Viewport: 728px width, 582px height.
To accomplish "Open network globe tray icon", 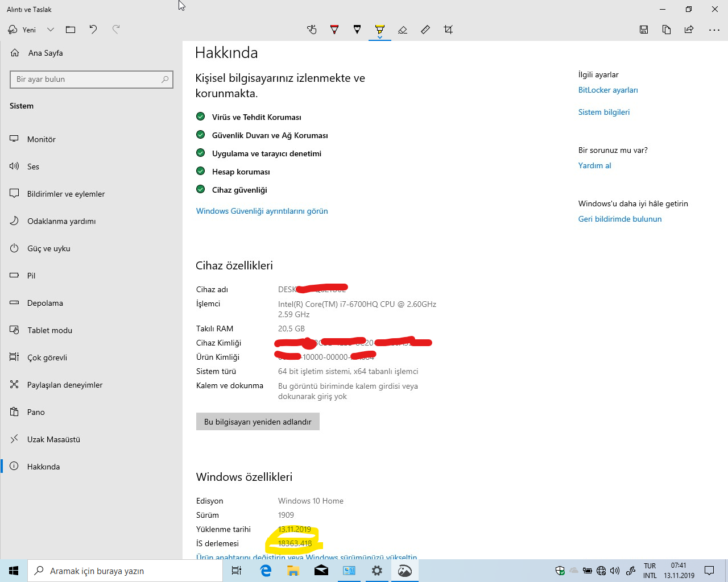I will (601, 571).
